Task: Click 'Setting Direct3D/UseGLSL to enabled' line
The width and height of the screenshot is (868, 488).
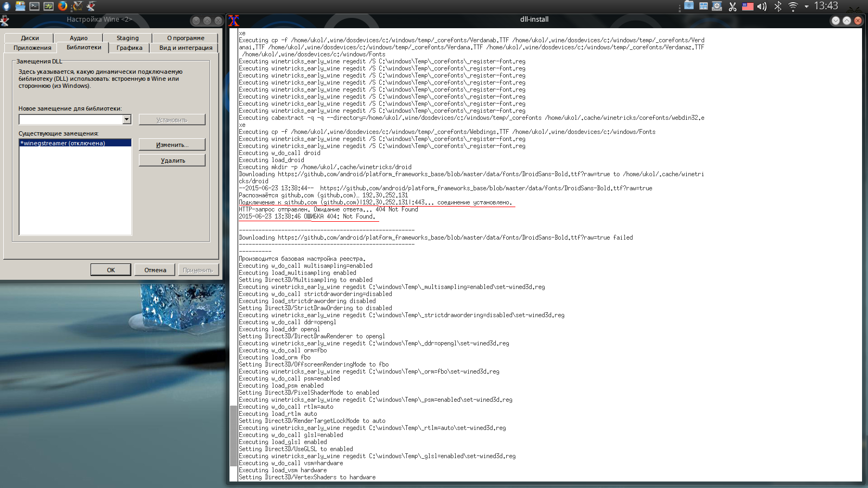Action: point(296,449)
